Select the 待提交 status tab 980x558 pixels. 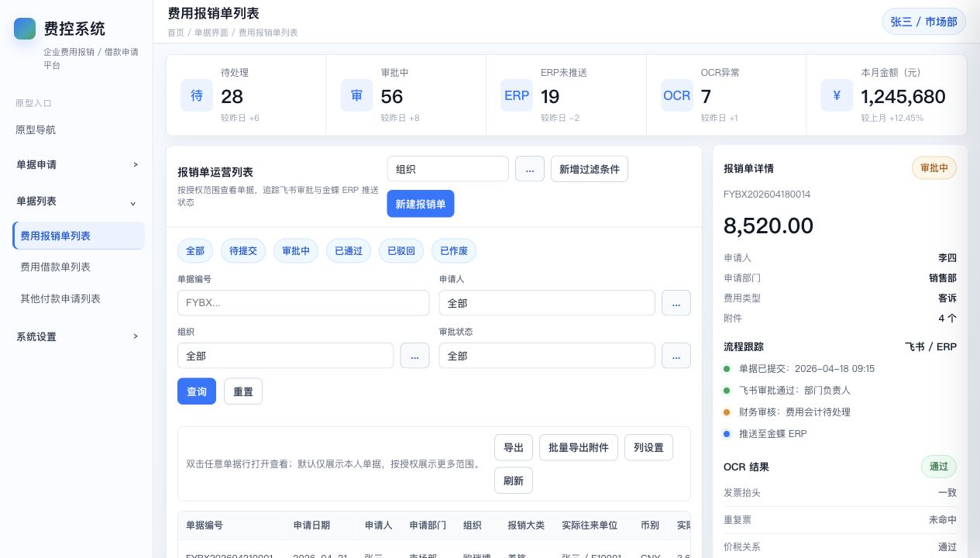click(x=243, y=250)
